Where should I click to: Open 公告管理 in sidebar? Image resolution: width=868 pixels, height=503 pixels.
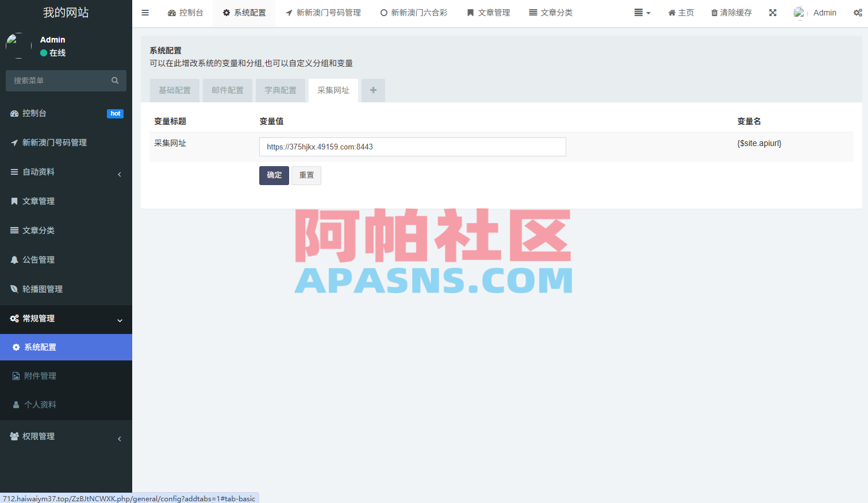(x=66, y=260)
